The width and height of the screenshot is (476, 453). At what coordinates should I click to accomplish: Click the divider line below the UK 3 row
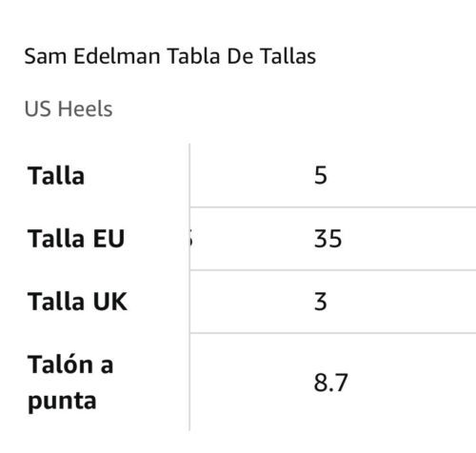[333, 333]
